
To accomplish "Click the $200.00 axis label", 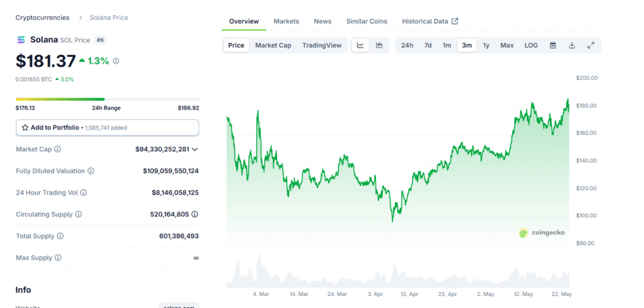I will [x=587, y=77].
